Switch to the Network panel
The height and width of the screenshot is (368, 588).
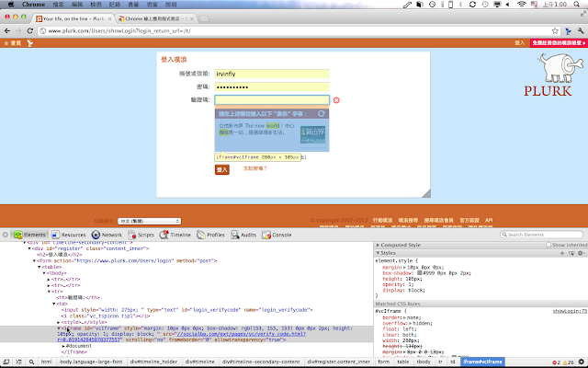[108, 235]
